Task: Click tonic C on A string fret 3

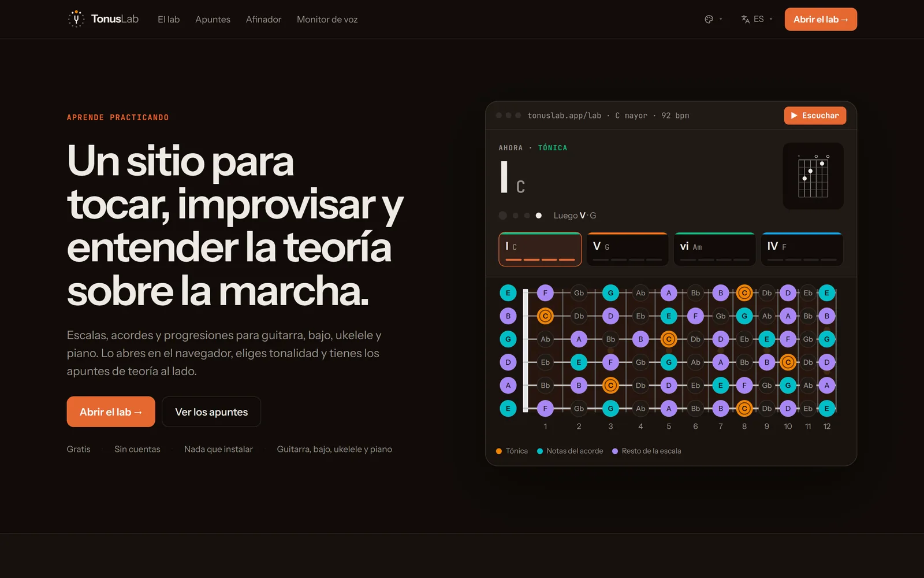Action: (610, 386)
